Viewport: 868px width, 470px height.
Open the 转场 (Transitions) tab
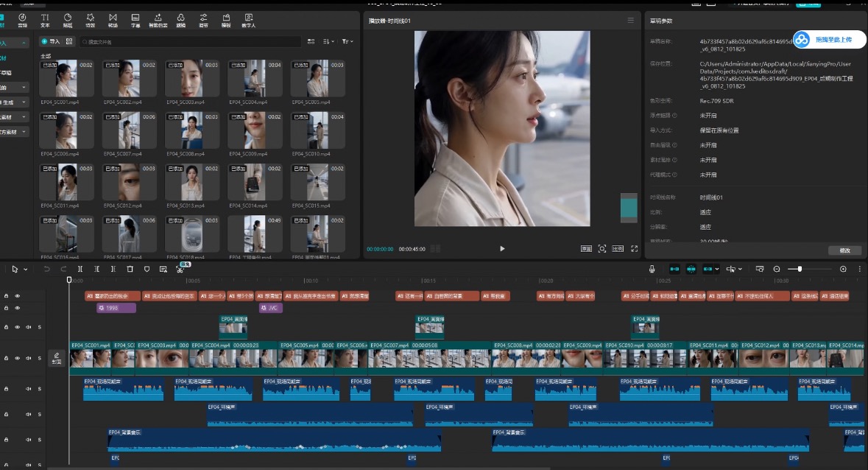click(x=113, y=21)
